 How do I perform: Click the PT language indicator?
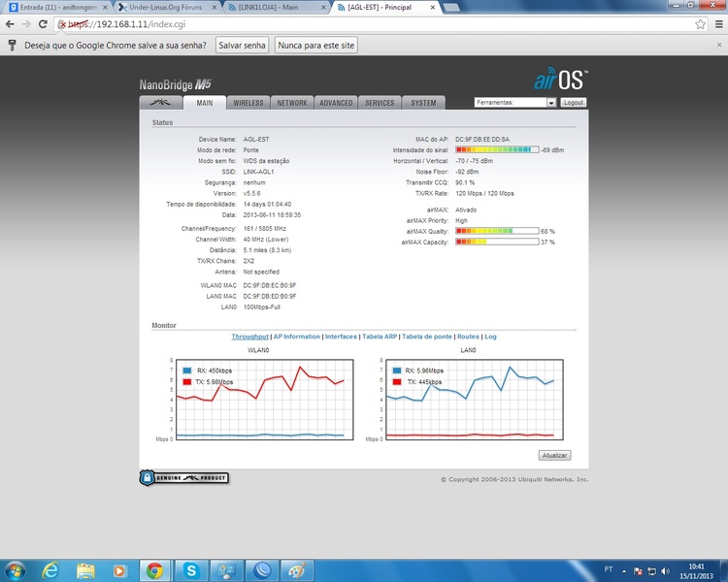(609, 569)
